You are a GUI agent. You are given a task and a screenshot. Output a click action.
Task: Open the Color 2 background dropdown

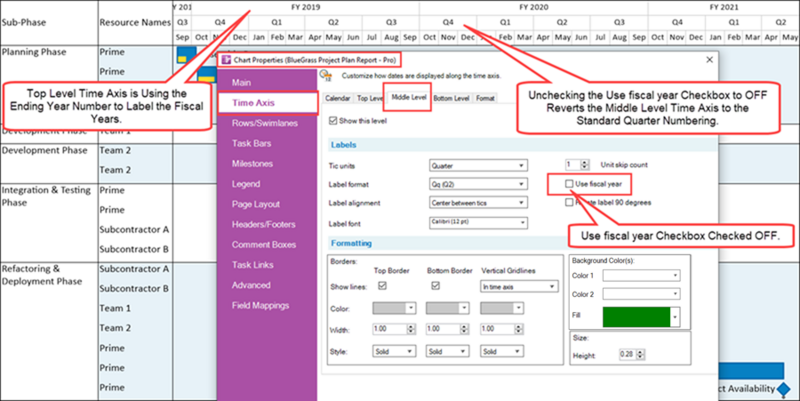pos(641,294)
